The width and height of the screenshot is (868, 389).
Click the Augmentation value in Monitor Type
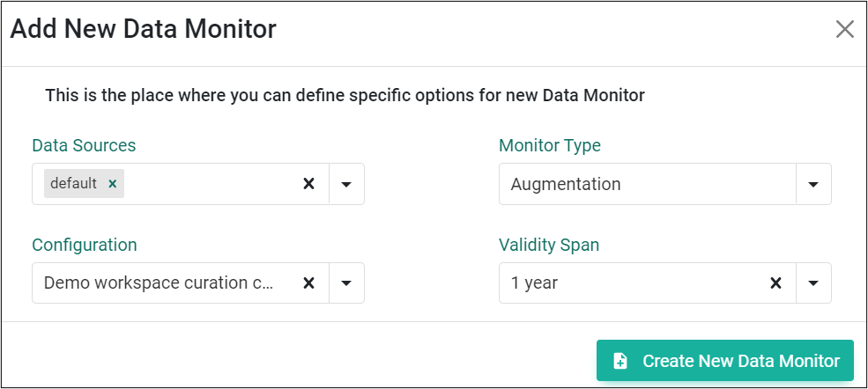[x=565, y=184]
